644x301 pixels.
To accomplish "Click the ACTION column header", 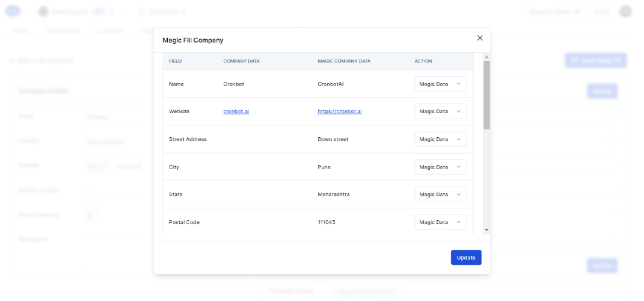I will (x=423, y=61).
